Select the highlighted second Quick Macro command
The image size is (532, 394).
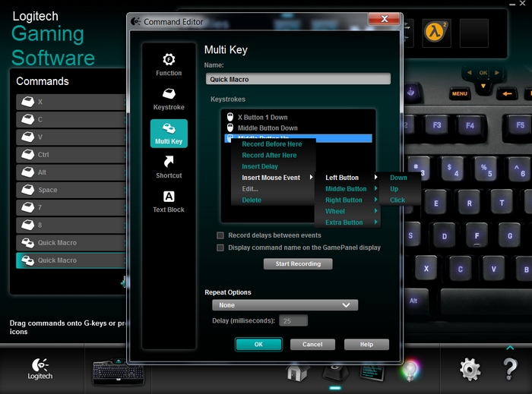click(x=71, y=260)
